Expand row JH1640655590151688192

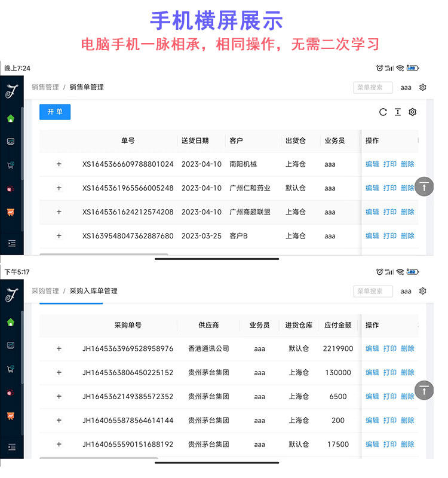59,444
